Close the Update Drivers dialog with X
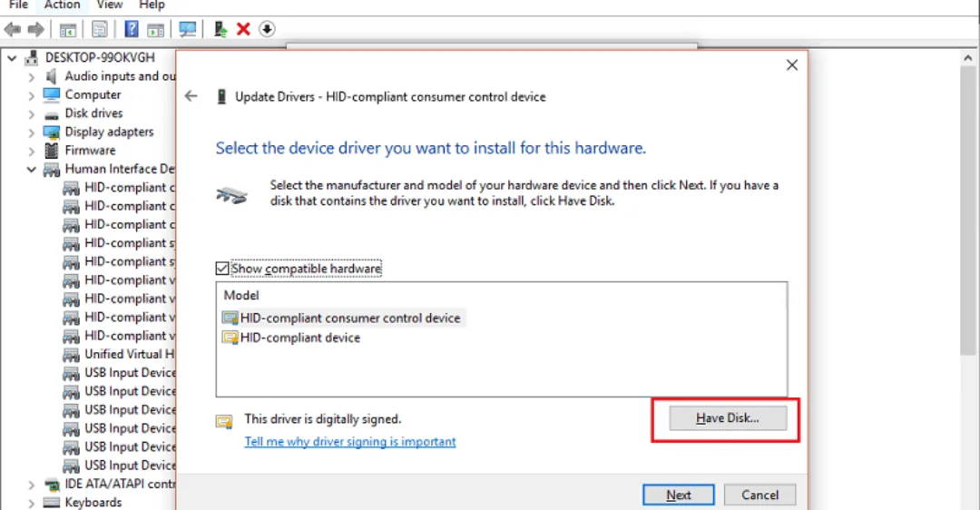 792,65
